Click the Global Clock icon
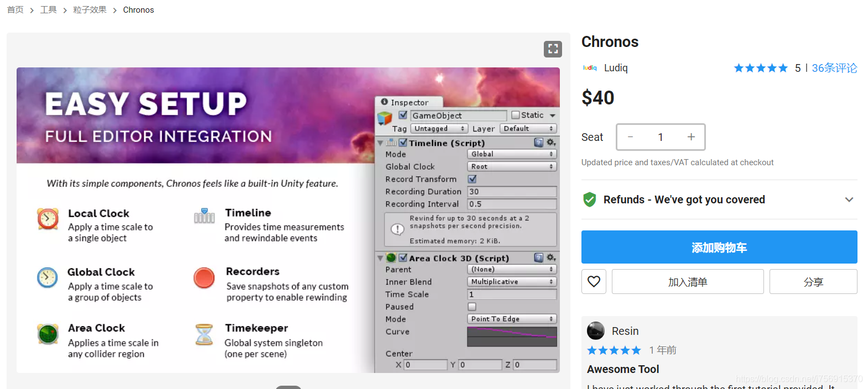 48,277
